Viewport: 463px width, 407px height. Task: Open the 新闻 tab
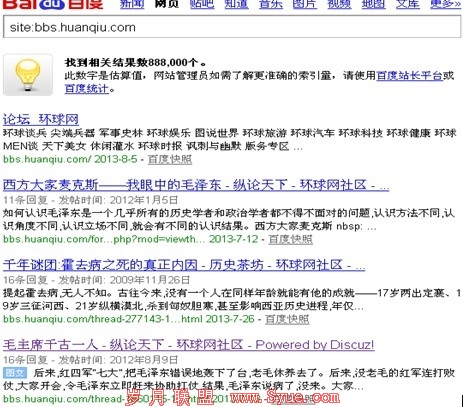pos(132,4)
